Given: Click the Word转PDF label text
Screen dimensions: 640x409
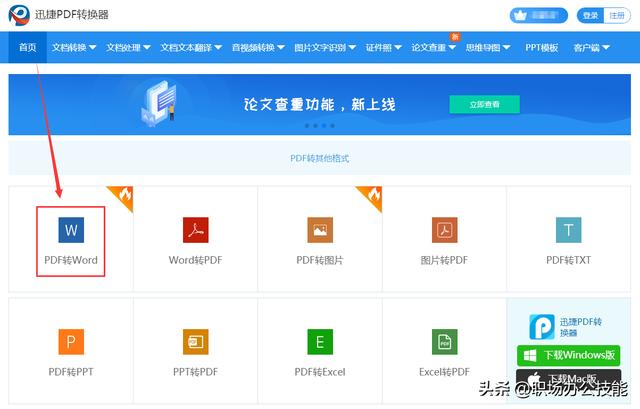Looking at the screenshot, I should [196, 260].
